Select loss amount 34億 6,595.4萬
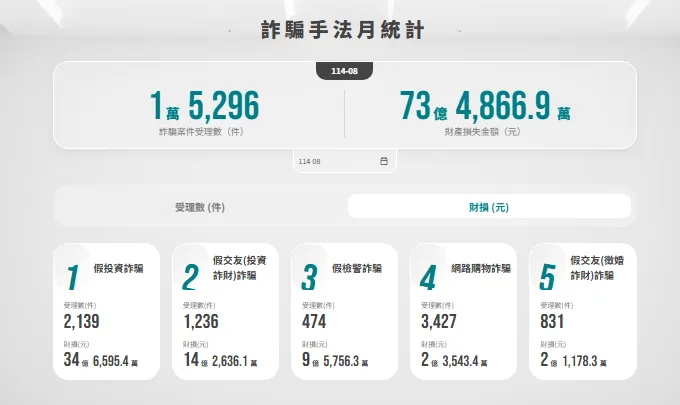The image size is (680, 405). click(101, 360)
